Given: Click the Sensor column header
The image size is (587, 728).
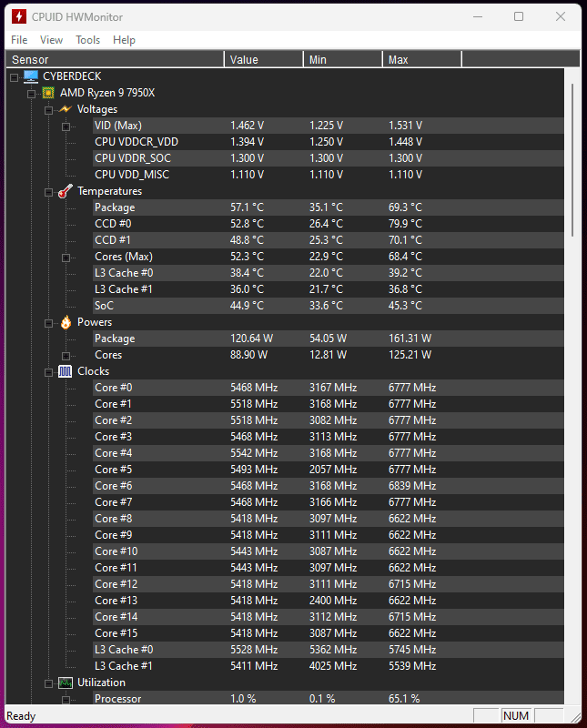Looking at the screenshot, I should [x=115, y=59].
